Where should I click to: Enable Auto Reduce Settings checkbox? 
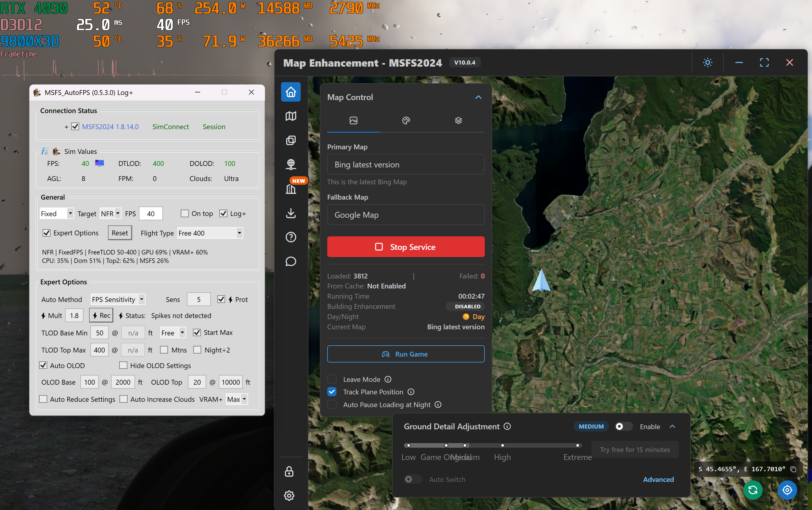43,399
